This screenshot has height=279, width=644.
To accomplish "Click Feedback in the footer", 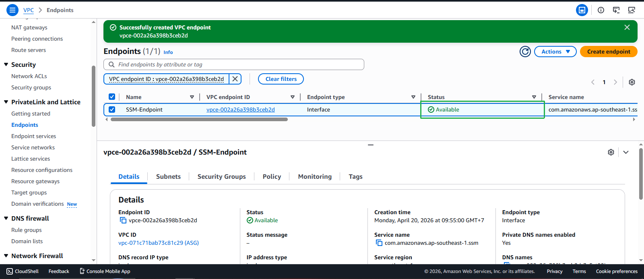I will point(59,271).
